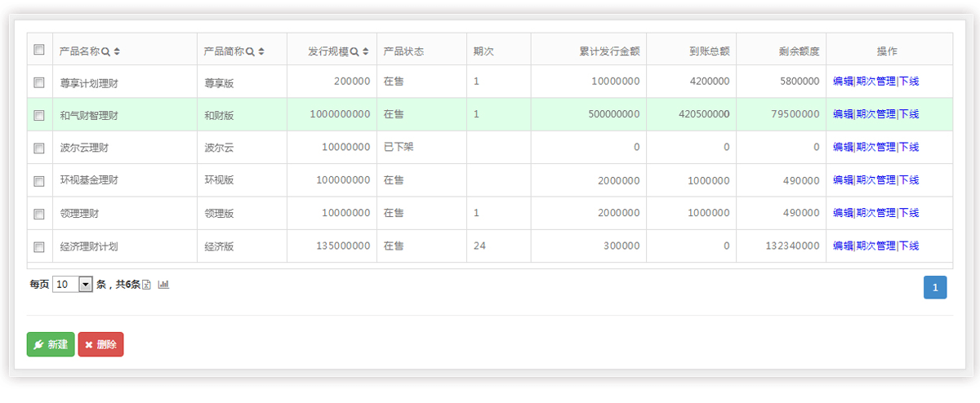
Task: Toggle the select-all checkbox in table header
Action: tap(38, 50)
